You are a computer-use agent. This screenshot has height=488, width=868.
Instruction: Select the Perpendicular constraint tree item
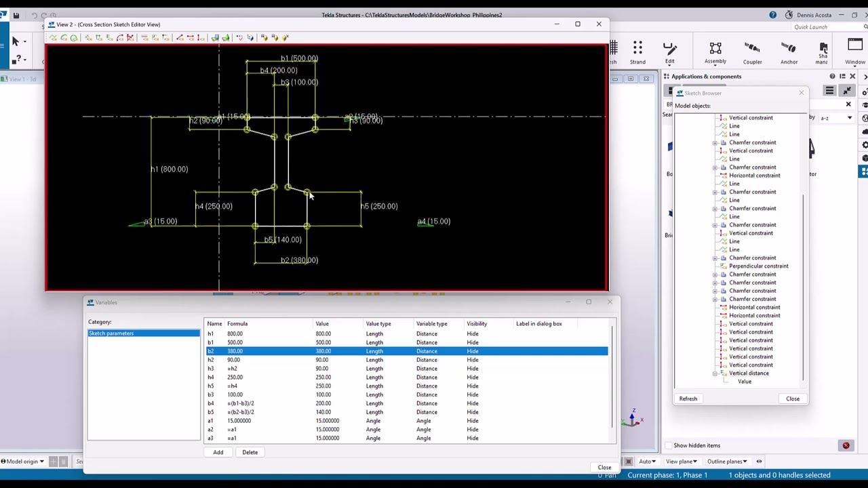758,266
